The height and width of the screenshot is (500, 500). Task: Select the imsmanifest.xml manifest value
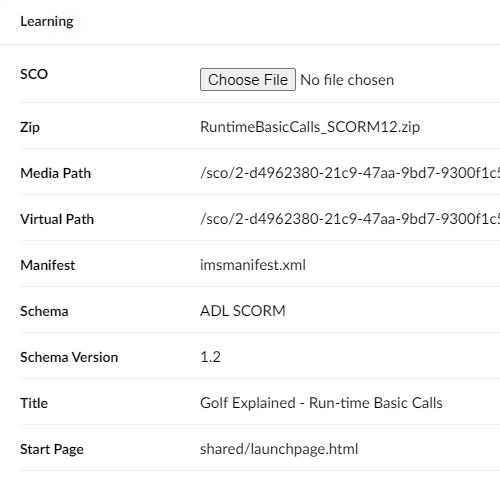[253, 265]
